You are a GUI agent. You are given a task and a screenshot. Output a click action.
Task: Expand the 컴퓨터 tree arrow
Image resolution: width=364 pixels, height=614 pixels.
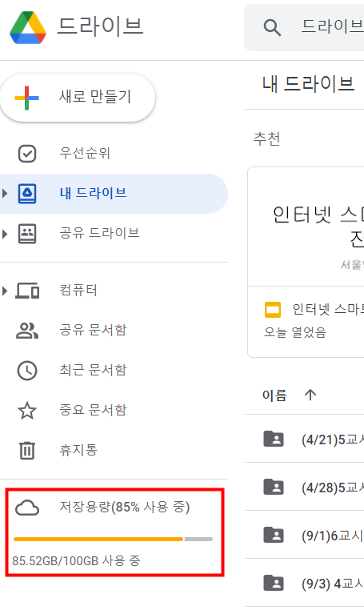(x=5, y=291)
